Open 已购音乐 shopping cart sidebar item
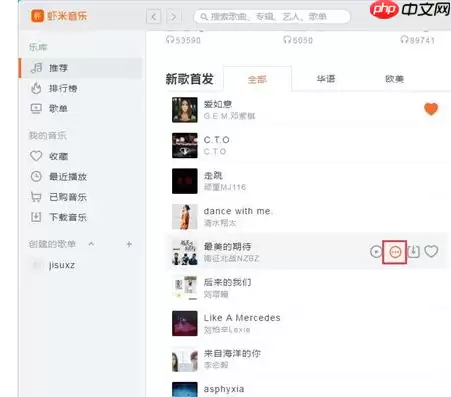The width and height of the screenshot is (451, 397). [81, 197]
